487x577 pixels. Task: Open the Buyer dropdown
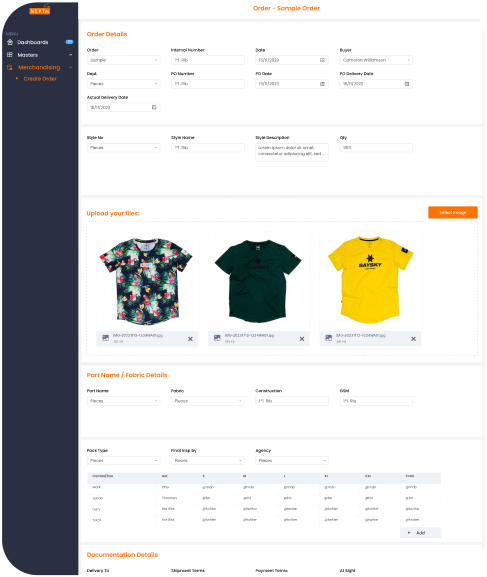point(376,60)
